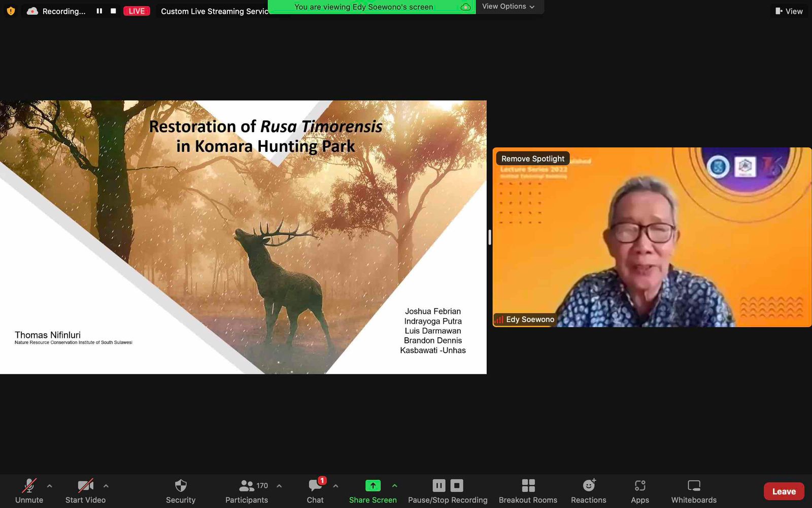Open the Reactions menu
The image size is (812, 508).
point(588,491)
